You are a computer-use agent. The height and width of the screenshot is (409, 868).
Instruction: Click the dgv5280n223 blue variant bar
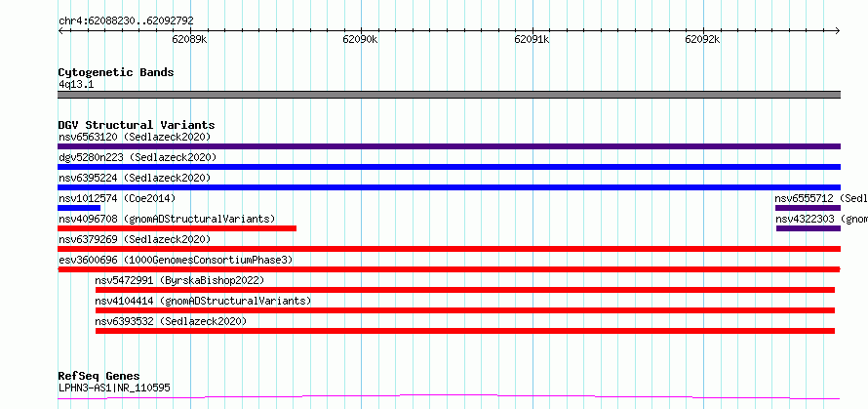(x=449, y=167)
